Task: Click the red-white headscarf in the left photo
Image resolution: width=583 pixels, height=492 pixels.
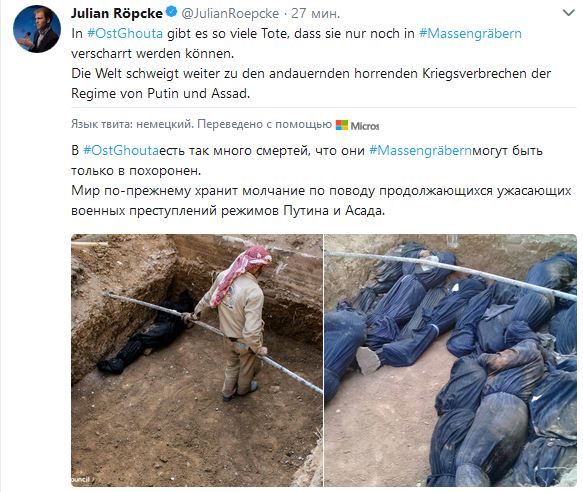Action: pos(243,271)
